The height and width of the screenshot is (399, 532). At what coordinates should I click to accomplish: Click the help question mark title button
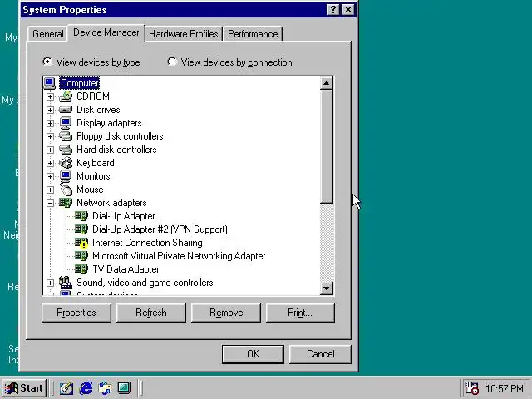[x=333, y=10]
